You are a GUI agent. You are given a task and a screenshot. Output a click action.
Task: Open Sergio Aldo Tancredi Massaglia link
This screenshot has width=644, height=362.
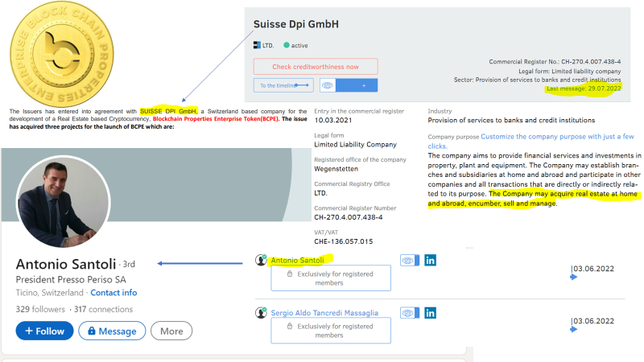click(x=324, y=313)
